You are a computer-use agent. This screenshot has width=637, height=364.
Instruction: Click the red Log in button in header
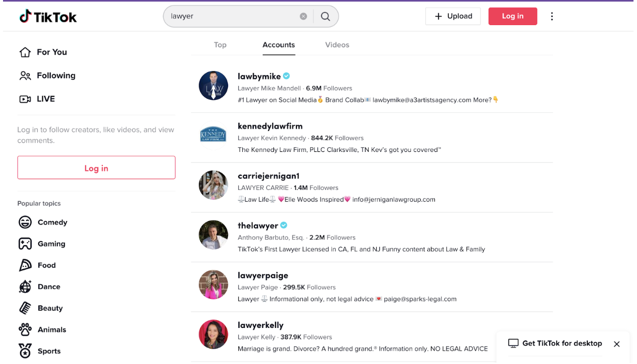(x=513, y=16)
